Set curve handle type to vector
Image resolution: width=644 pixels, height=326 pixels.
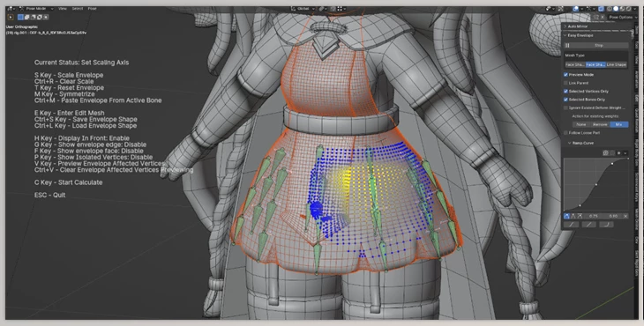573,216
